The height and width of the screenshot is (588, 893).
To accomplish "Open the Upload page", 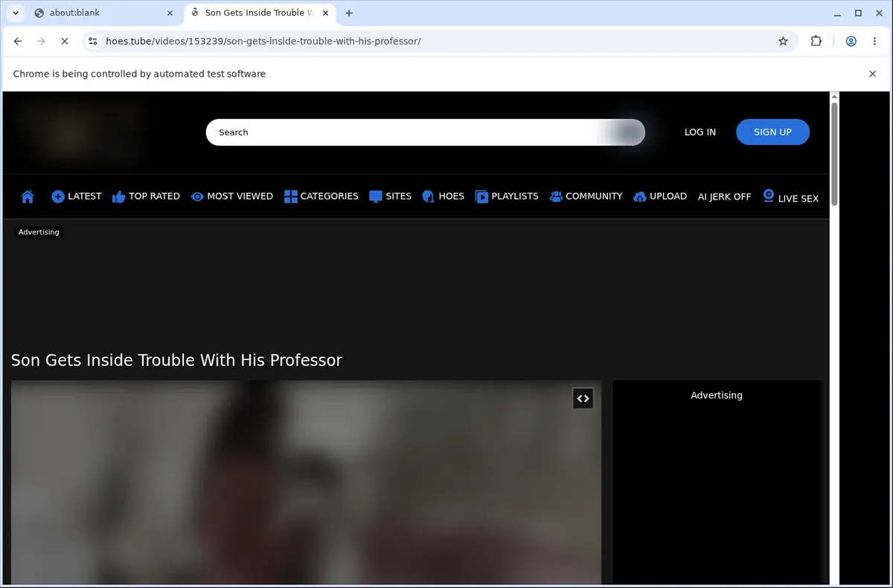I will coord(660,196).
